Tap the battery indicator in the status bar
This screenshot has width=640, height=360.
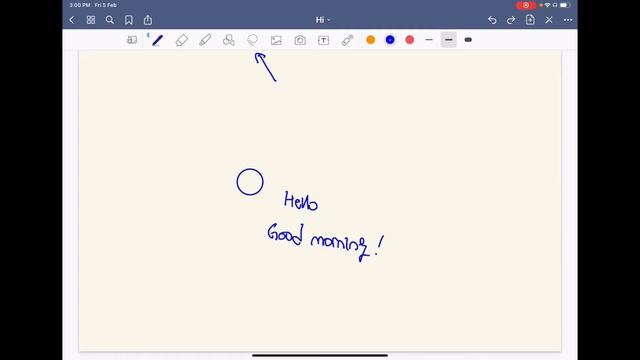pyautogui.click(x=564, y=5)
